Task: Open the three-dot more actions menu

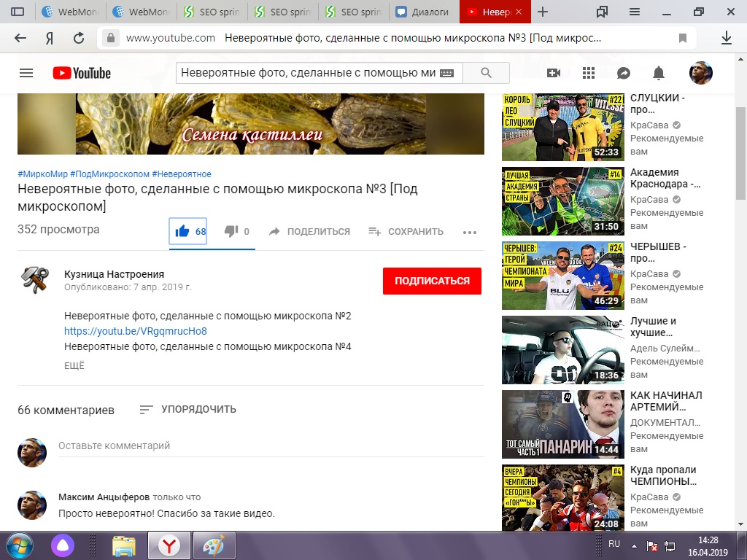Action: 470,233
